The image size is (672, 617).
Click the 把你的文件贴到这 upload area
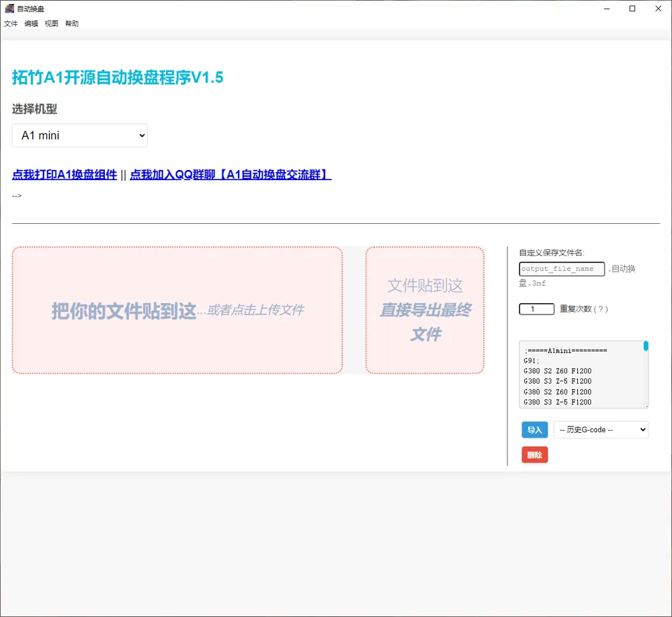tap(177, 310)
